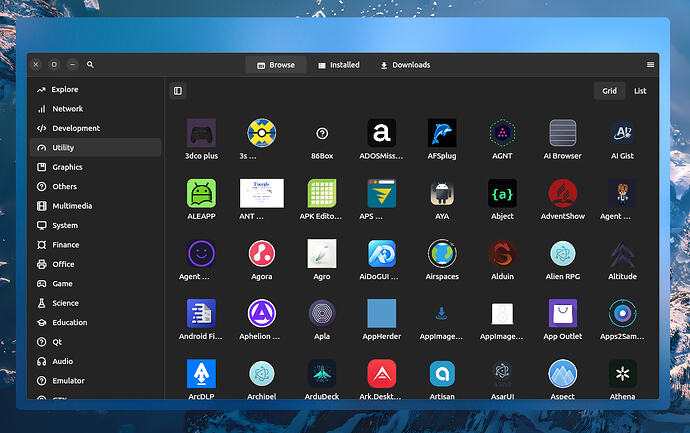Open the Agora app icon

[x=261, y=253]
